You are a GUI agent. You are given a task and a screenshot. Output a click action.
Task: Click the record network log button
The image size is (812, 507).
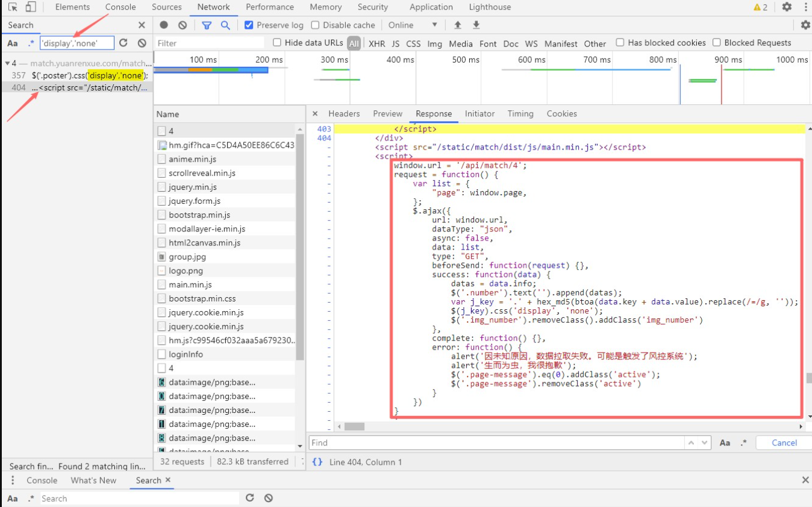pyautogui.click(x=164, y=25)
